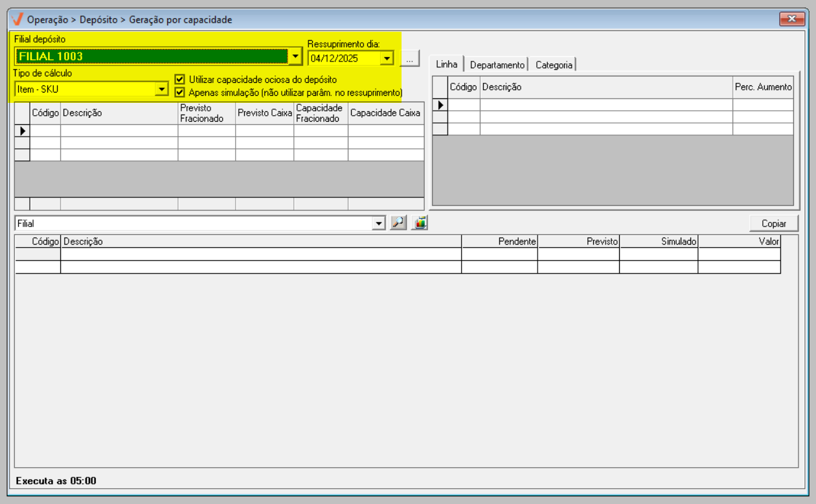The image size is (816, 504).
Task: Uncheck the Apenas simulação checkbox
Action: coord(180,92)
